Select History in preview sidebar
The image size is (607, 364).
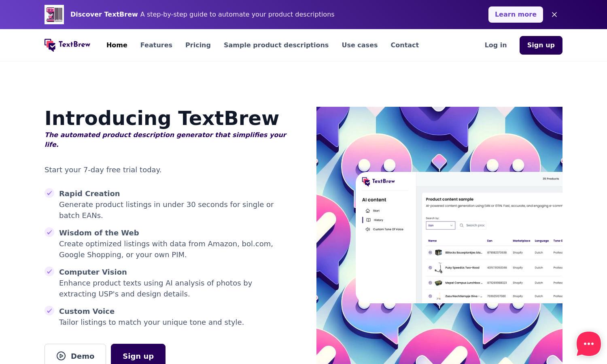pos(375,220)
